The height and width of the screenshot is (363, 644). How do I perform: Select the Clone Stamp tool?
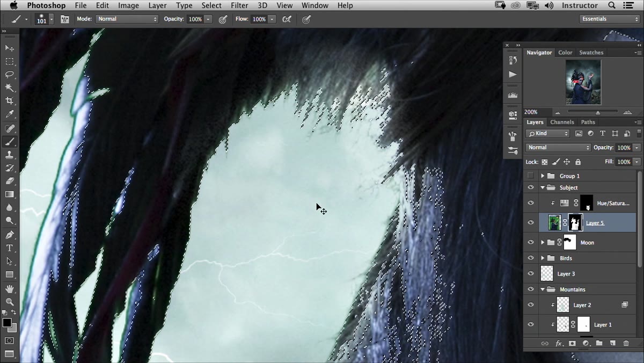(10, 155)
